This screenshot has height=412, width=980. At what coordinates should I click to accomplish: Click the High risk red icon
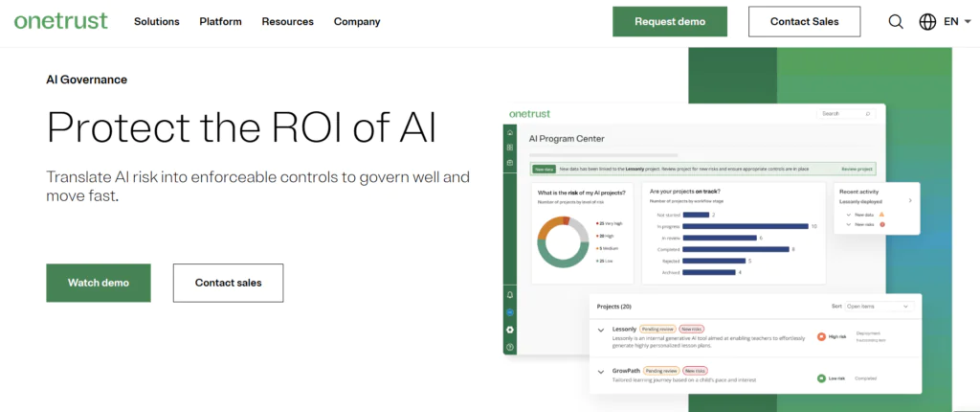coord(821,337)
